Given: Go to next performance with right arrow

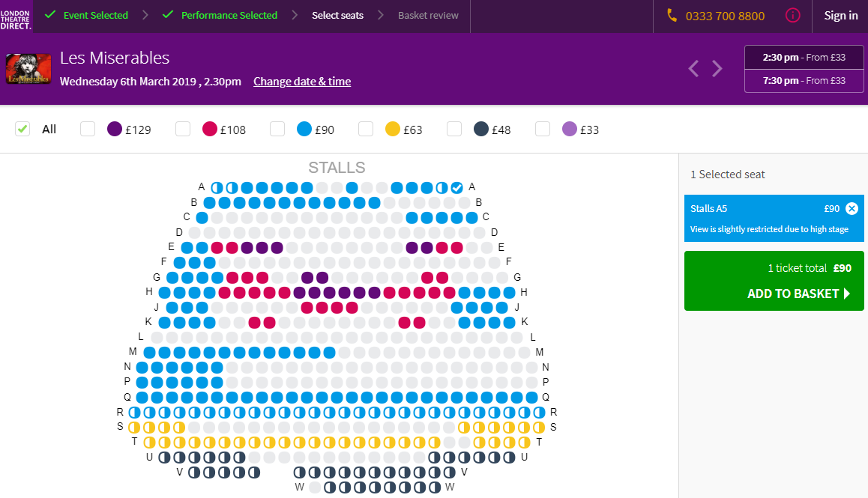Looking at the screenshot, I should 717,69.
